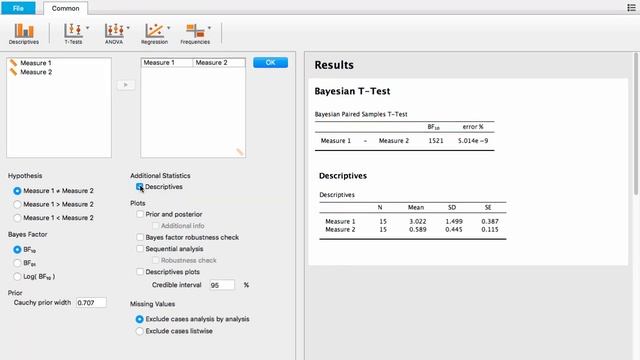Image resolution: width=640 pixels, height=360 pixels.
Task: Click Measure 2 SE value 0.115
Action: click(490, 229)
